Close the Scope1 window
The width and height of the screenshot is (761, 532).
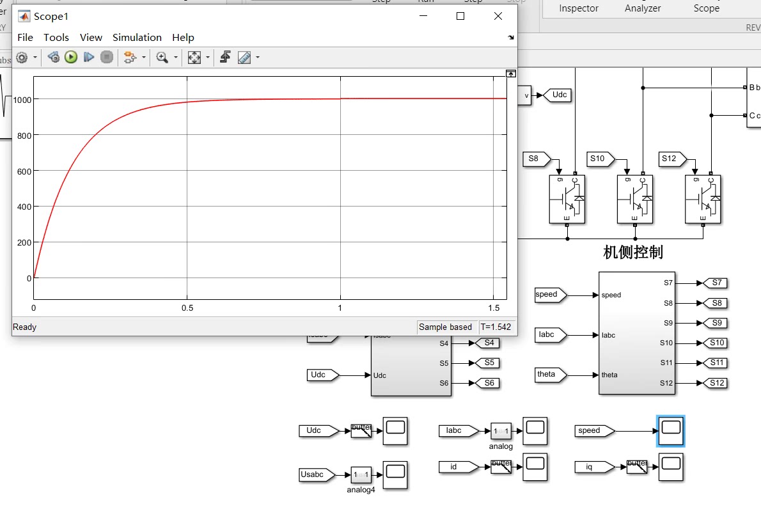point(498,16)
